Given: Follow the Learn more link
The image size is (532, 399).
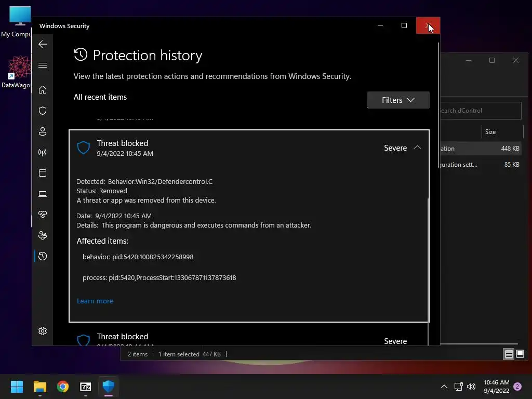Looking at the screenshot, I should (x=95, y=301).
